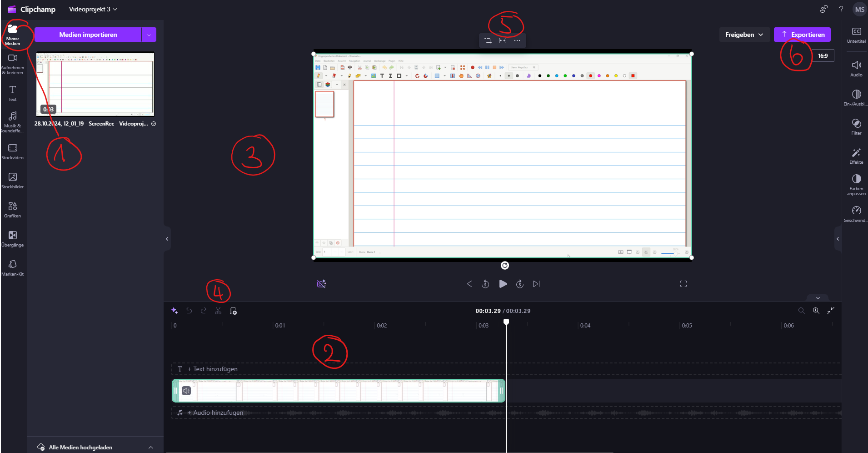
Task: Mute the video clip audio
Action: [x=186, y=391]
